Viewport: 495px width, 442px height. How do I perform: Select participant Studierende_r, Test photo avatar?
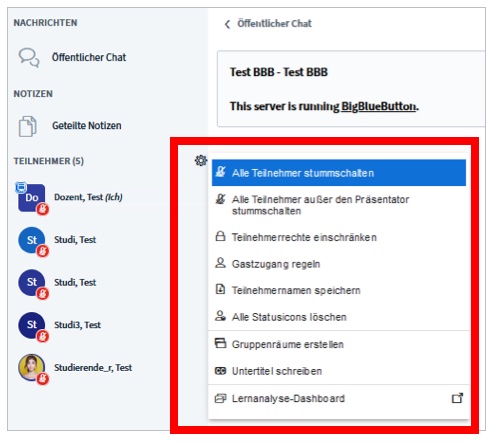tap(32, 367)
